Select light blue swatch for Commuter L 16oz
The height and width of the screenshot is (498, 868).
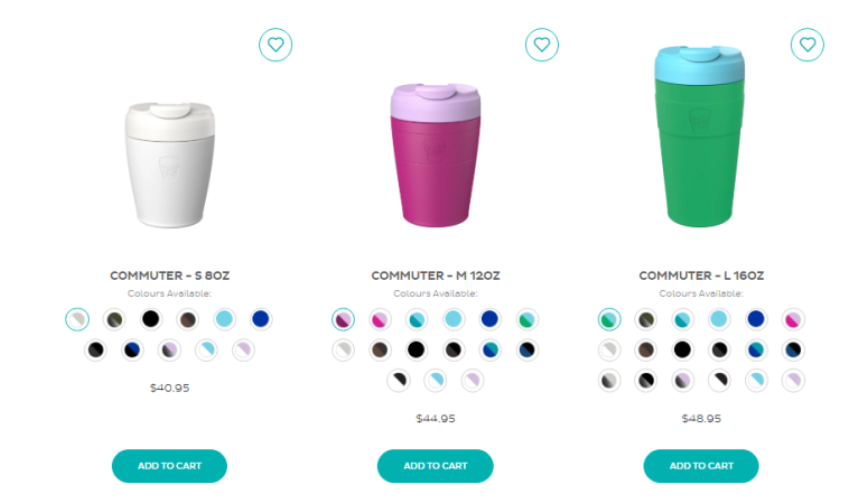[719, 319]
